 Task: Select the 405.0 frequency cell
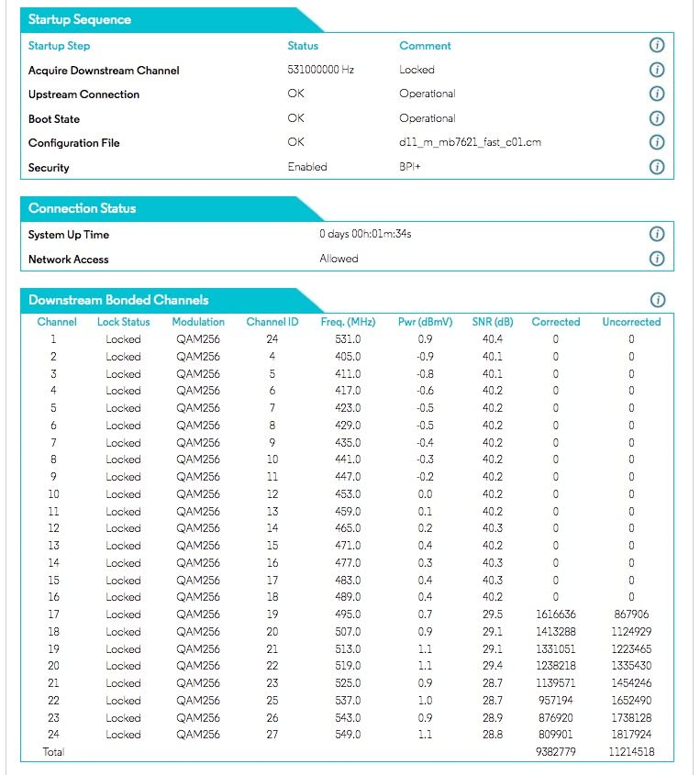(x=348, y=357)
